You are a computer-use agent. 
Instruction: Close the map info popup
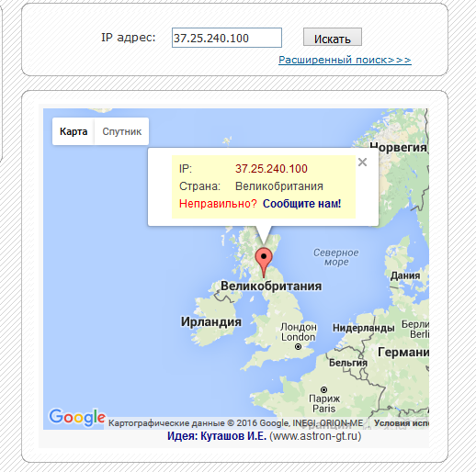point(362,162)
